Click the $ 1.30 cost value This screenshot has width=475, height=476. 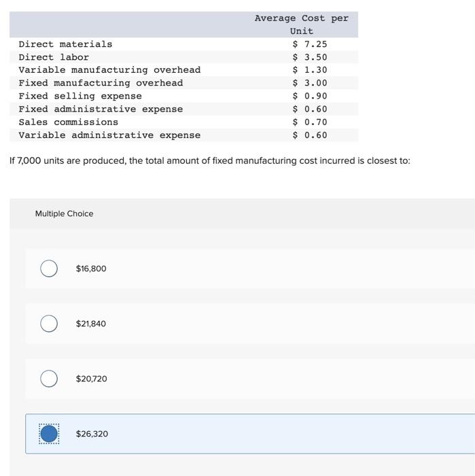[310, 70]
